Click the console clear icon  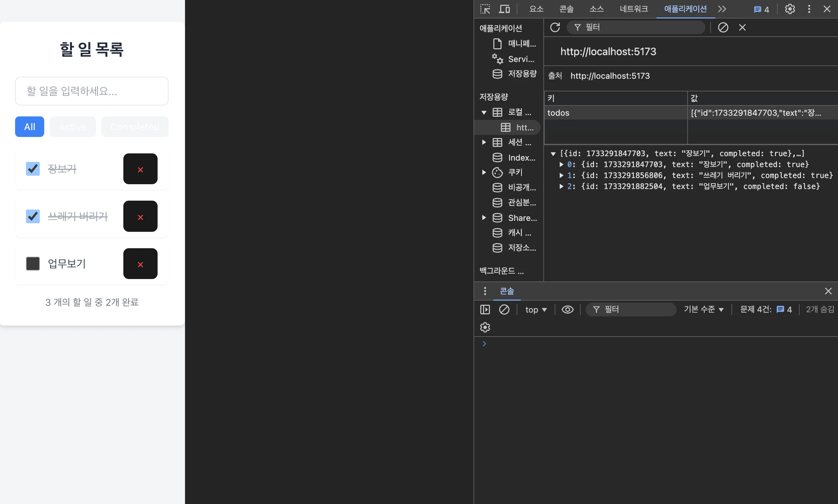(x=504, y=310)
